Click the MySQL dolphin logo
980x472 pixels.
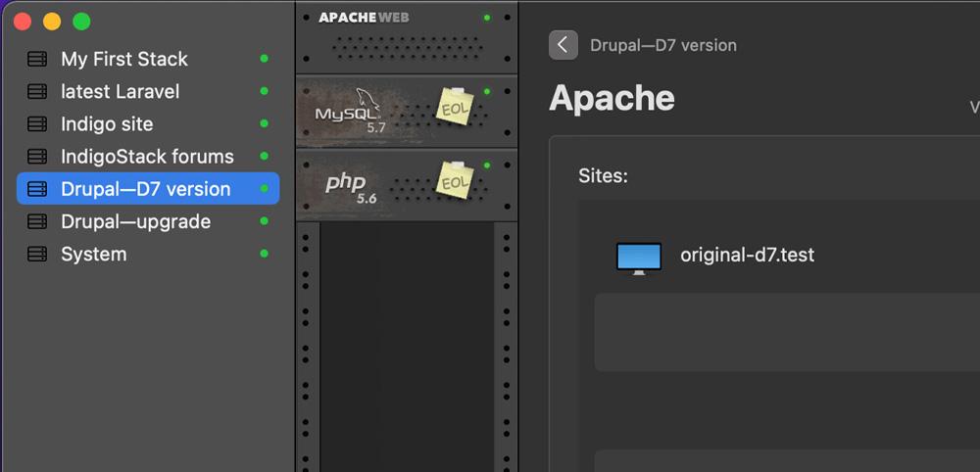pyautogui.click(x=368, y=99)
